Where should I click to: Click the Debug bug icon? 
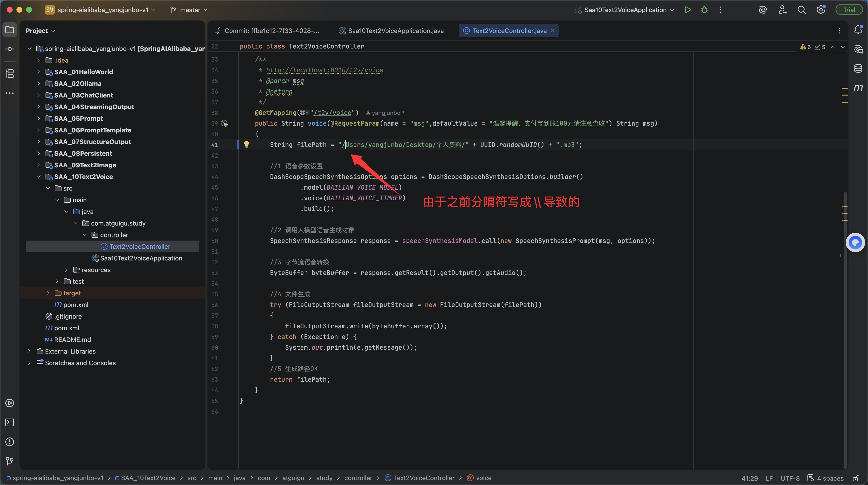tap(704, 10)
